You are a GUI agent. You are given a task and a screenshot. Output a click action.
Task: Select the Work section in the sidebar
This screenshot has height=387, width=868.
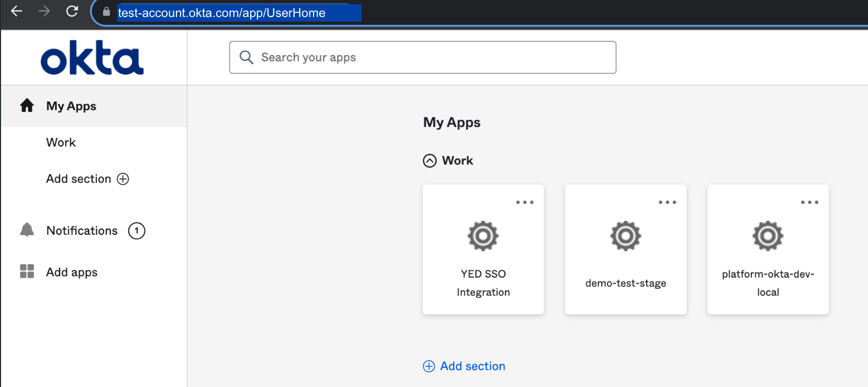click(x=61, y=142)
